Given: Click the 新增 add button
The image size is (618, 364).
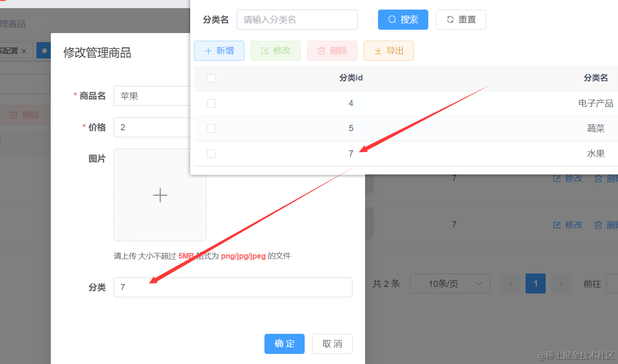Looking at the screenshot, I should point(219,51).
